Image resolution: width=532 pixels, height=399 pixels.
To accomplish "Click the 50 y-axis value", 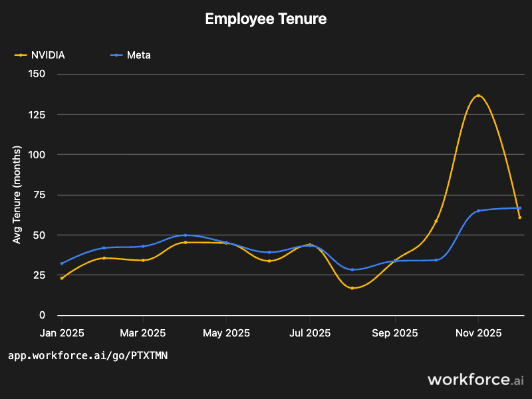I will click(x=39, y=235).
